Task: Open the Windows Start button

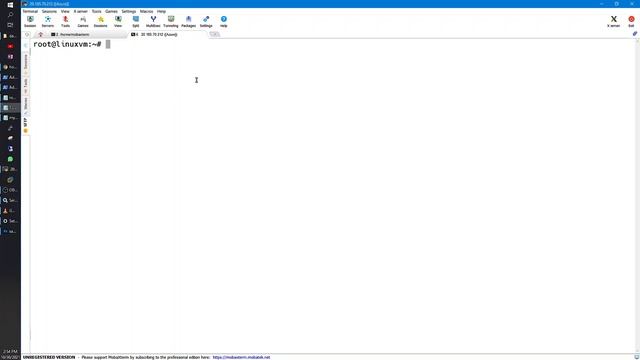Action: click(10, 4)
